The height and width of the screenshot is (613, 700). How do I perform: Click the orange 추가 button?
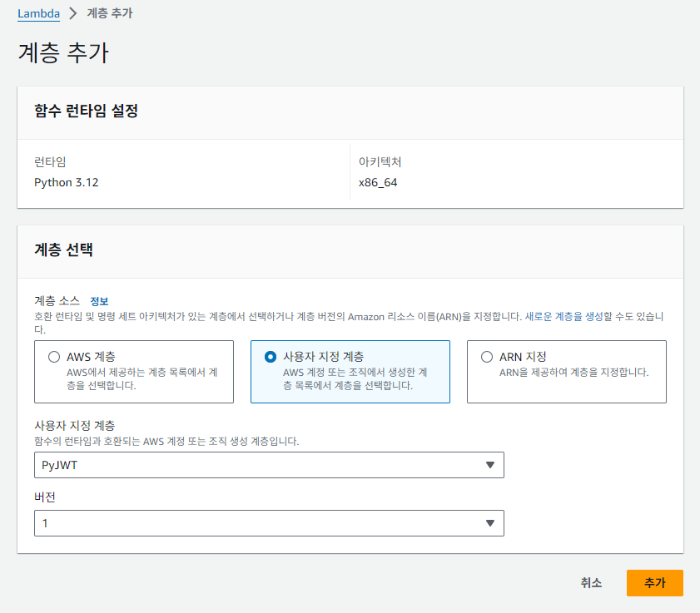pos(655,583)
